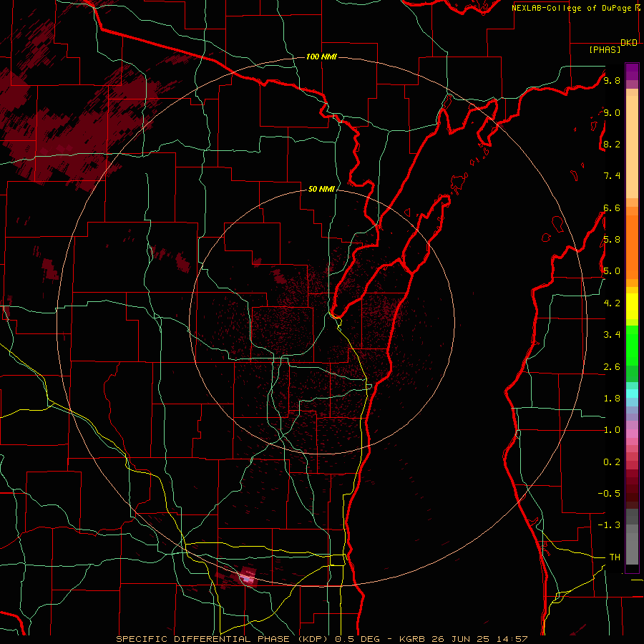Image resolution: width=644 pixels, height=644 pixels.
Task: Pick the dark orange colorbar segment
Action: click(632, 248)
